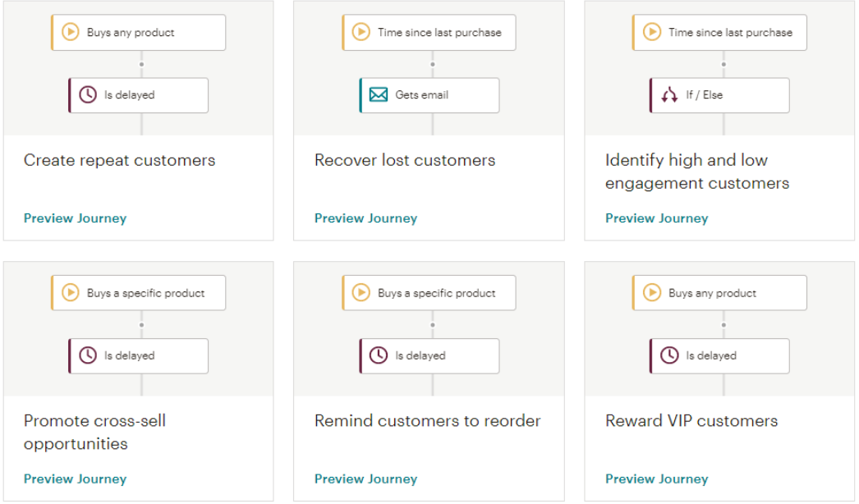The width and height of the screenshot is (859, 504).
Task: Select the Reward VIP customers title
Action: point(691,421)
